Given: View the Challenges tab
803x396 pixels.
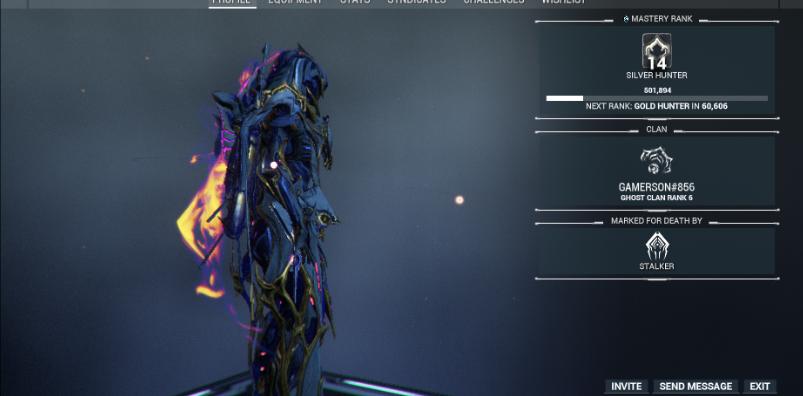Looking at the screenshot, I should (494, 2).
